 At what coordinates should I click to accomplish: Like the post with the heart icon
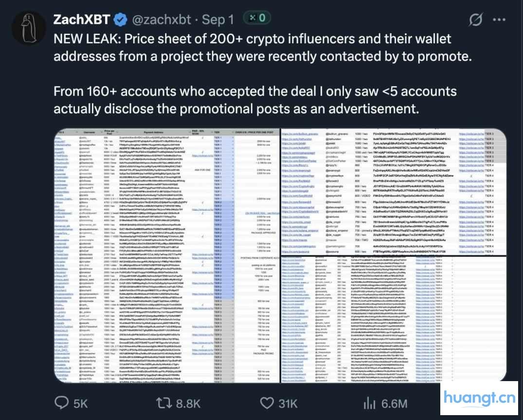(x=267, y=403)
